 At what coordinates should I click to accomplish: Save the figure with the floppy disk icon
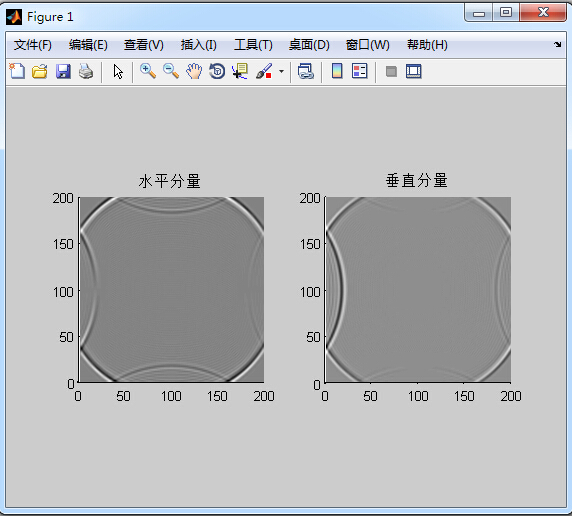tap(63, 71)
